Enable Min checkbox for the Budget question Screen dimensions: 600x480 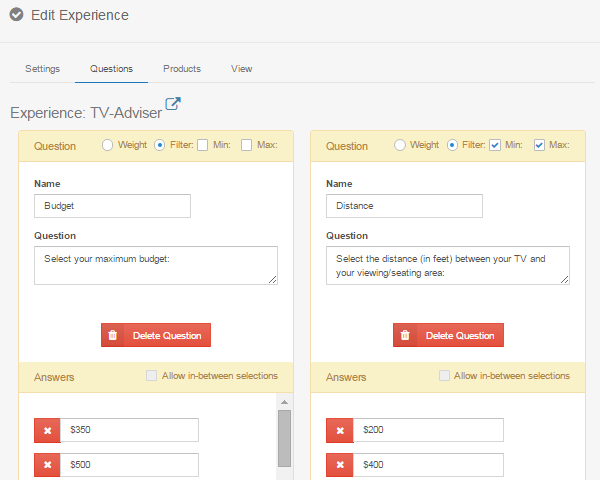202,145
